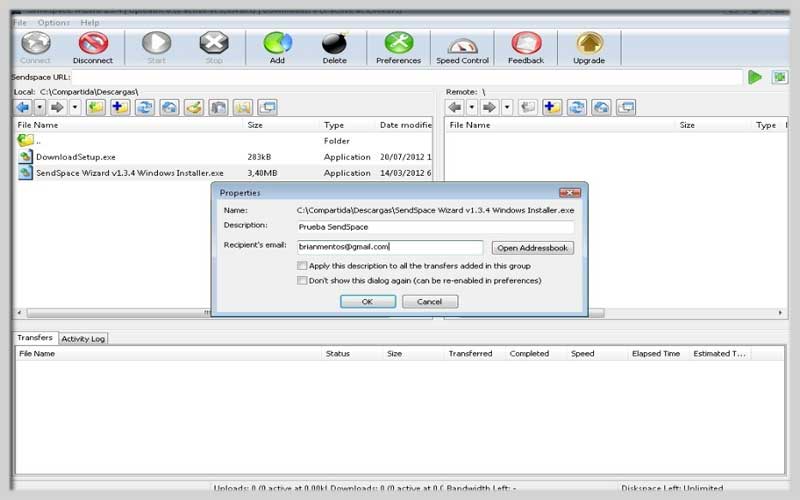800x500 pixels.
Task: Open Preferences from the toolbar
Action: click(x=398, y=48)
